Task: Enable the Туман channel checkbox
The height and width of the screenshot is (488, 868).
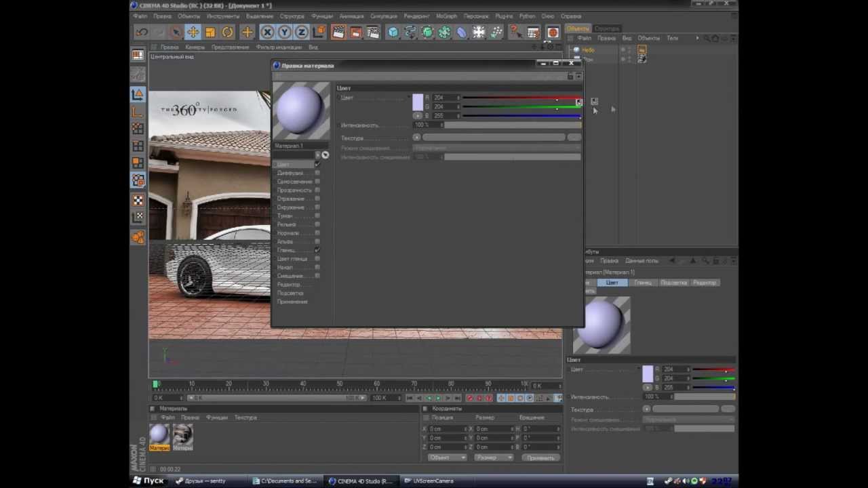Action: (317, 216)
